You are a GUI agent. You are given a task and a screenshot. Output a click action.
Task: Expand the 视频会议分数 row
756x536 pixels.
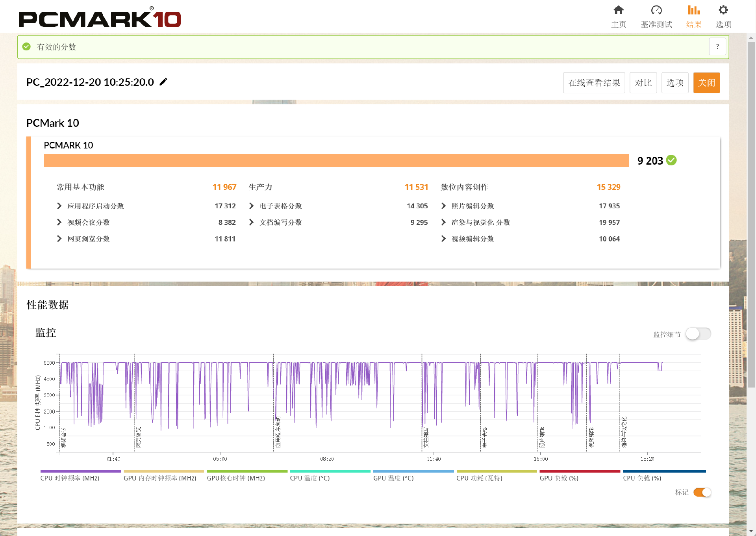coord(59,223)
